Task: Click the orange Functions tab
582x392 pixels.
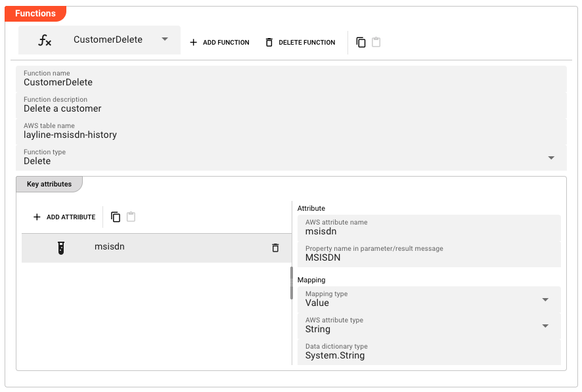Action: tap(35, 13)
